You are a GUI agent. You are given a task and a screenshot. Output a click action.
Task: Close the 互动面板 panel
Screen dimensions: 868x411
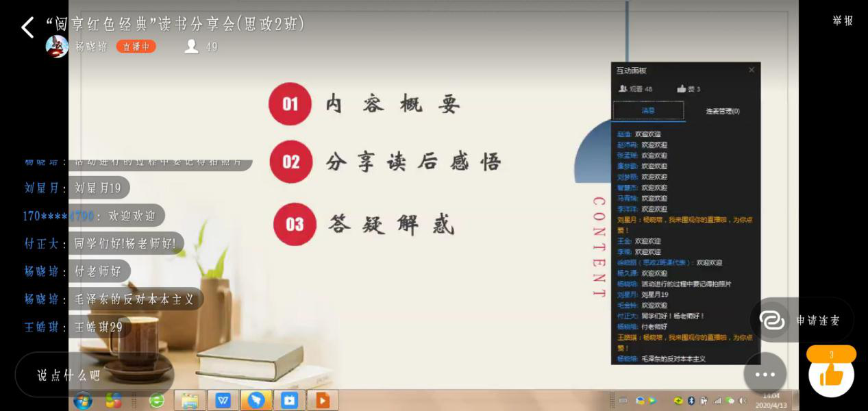pyautogui.click(x=752, y=70)
